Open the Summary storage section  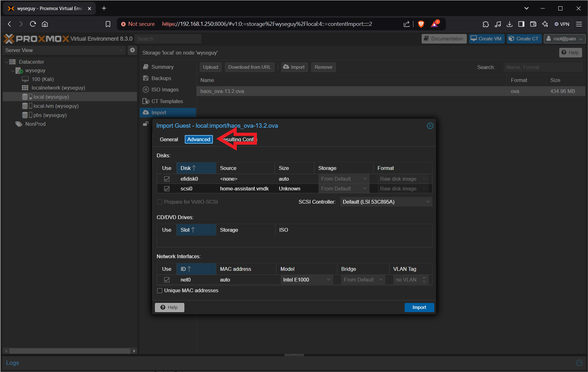coord(168,67)
